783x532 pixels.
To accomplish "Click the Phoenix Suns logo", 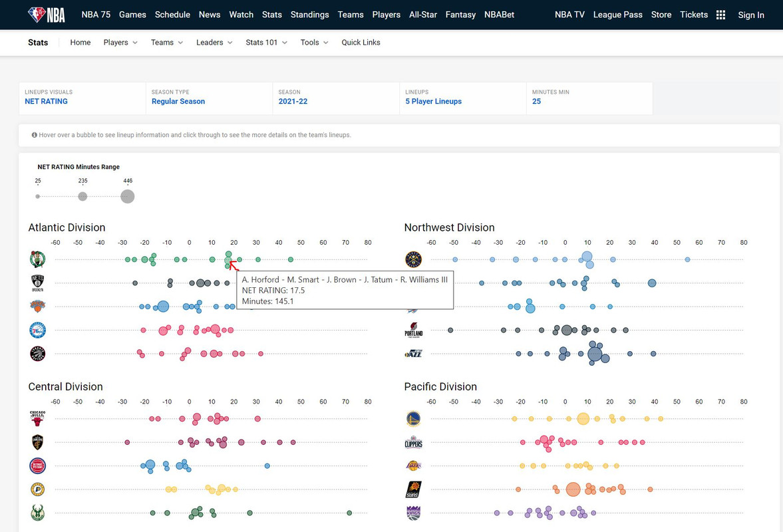I will [x=414, y=489].
